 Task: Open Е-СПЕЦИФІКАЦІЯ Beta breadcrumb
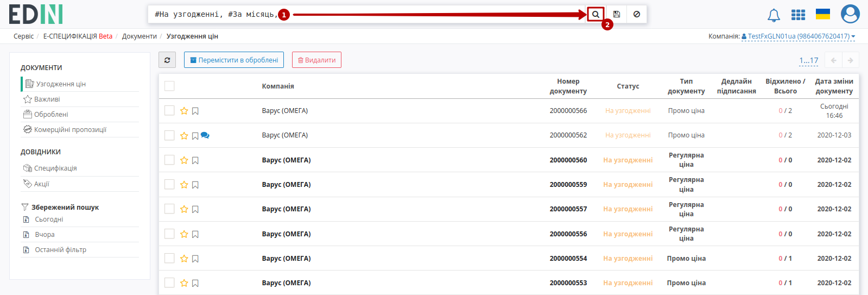point(78,36)
